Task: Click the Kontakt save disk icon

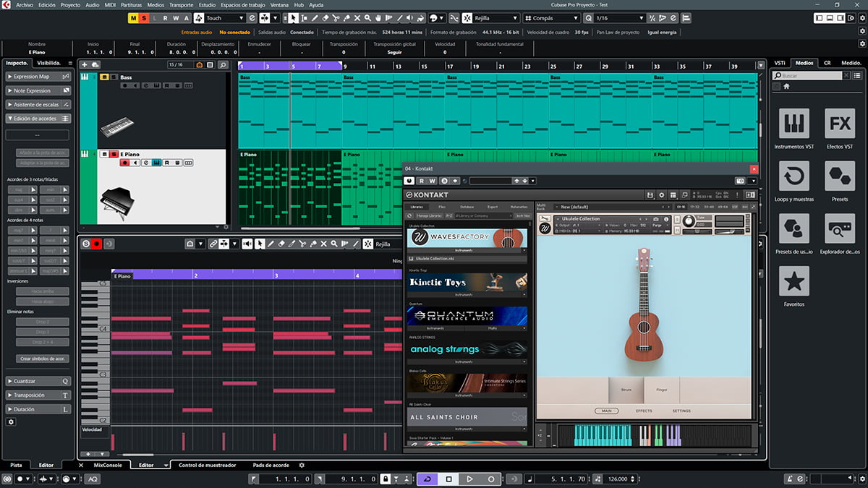Action: pyautogui.click(x=650, y=195)
